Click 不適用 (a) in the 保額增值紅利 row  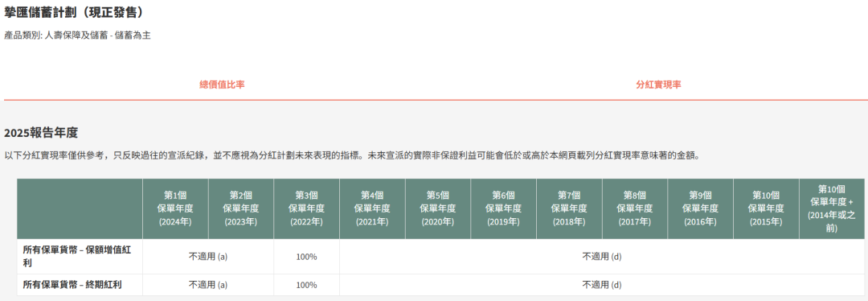tap(208, 257)
